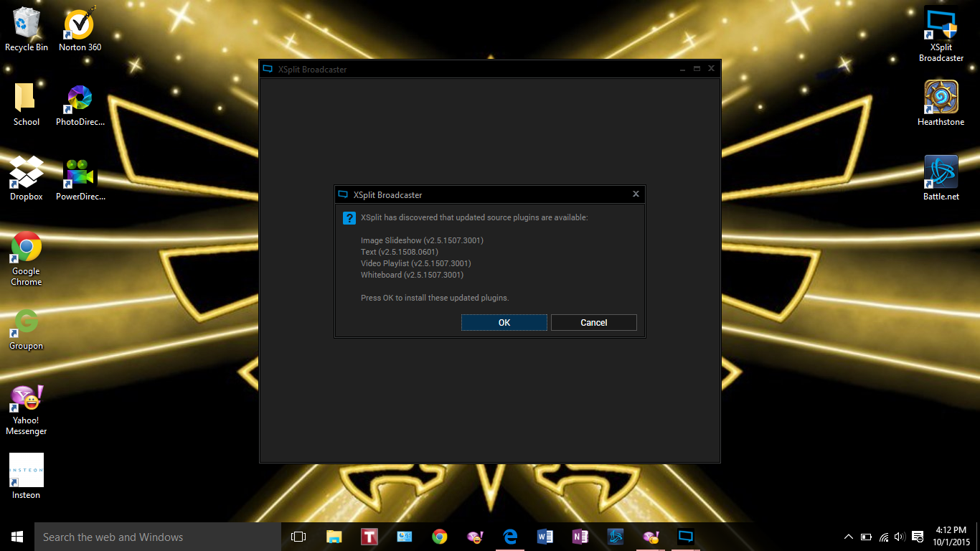Open the Recycle Bin

tap(26, 22)
